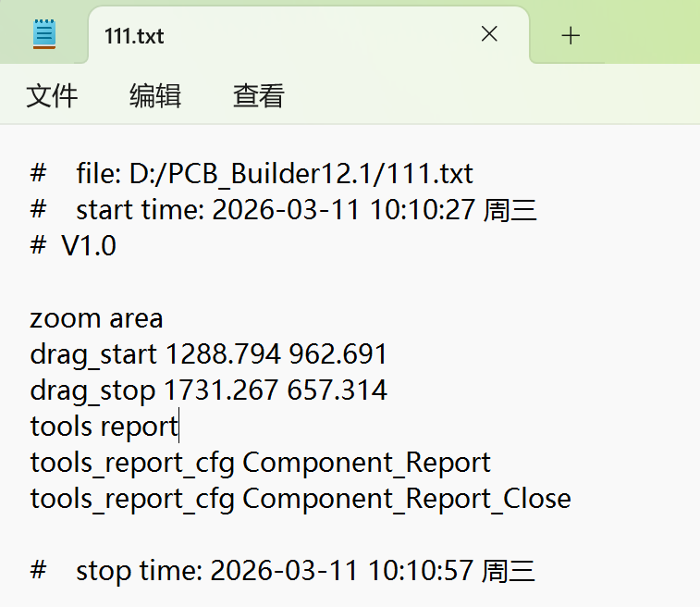Place cursor in the 'tools report' line
Image resolution: width=700 pixels, height=607 pixels.
(104, 427)
